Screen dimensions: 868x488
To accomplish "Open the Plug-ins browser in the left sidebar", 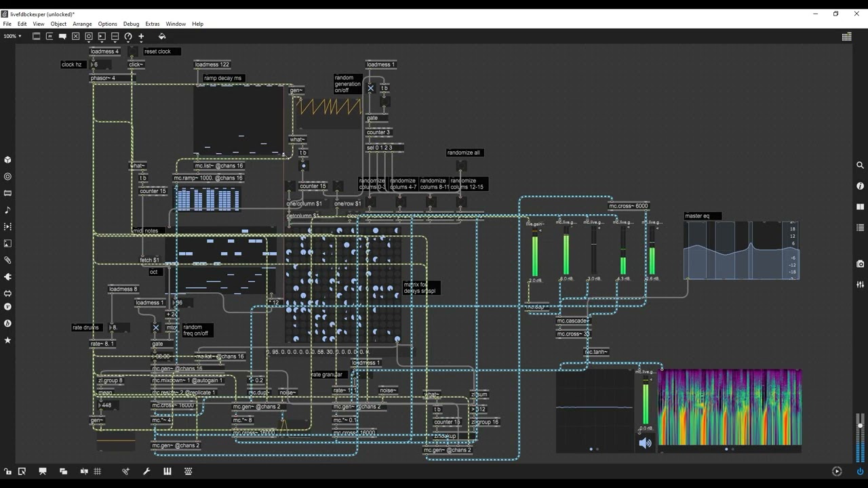I will pos(7,277).
